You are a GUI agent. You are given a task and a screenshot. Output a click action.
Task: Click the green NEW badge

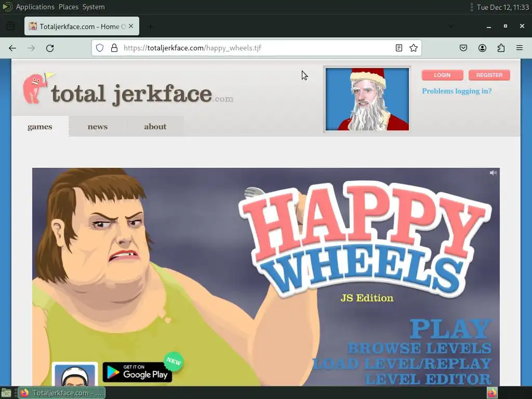pyautogui.click(x=174, y=362)
